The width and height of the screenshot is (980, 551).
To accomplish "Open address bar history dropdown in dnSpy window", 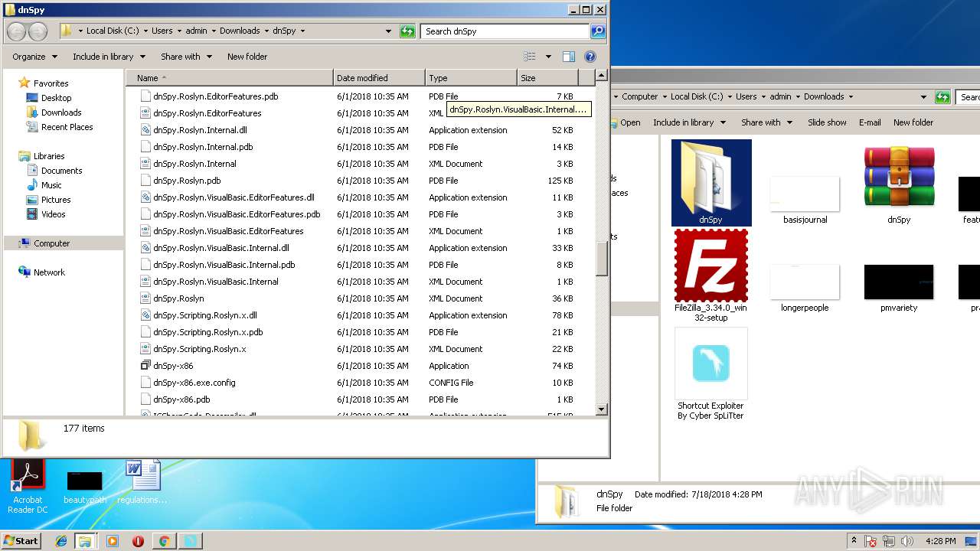I will pyautogui.click(x=389, y=31).
